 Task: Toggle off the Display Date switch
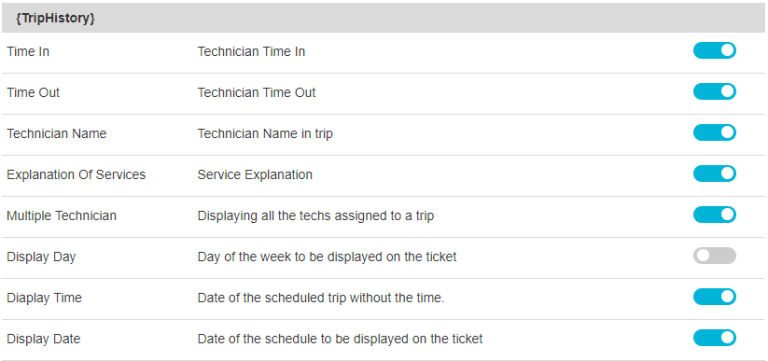point(714,338)
